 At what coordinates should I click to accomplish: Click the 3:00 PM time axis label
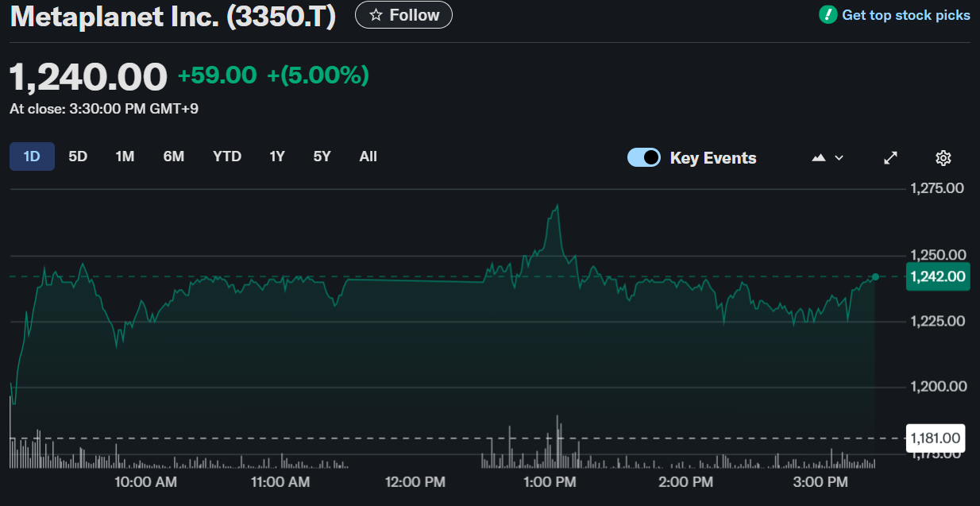pos(821,482)
